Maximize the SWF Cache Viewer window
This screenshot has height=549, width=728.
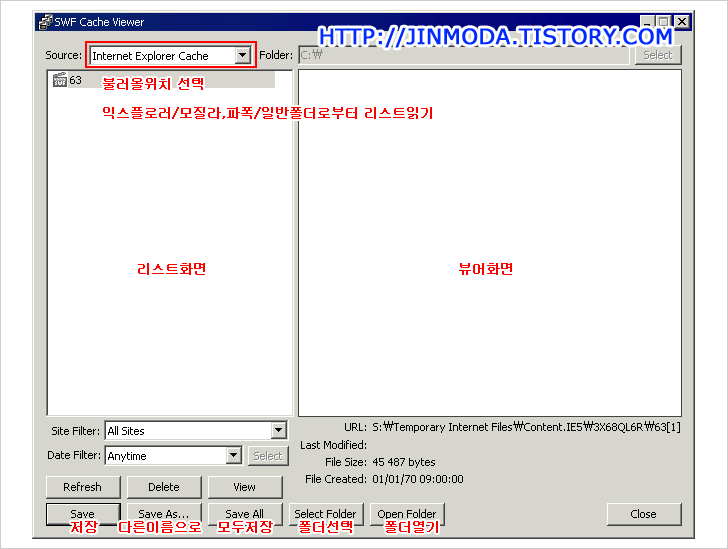point(664,21)
